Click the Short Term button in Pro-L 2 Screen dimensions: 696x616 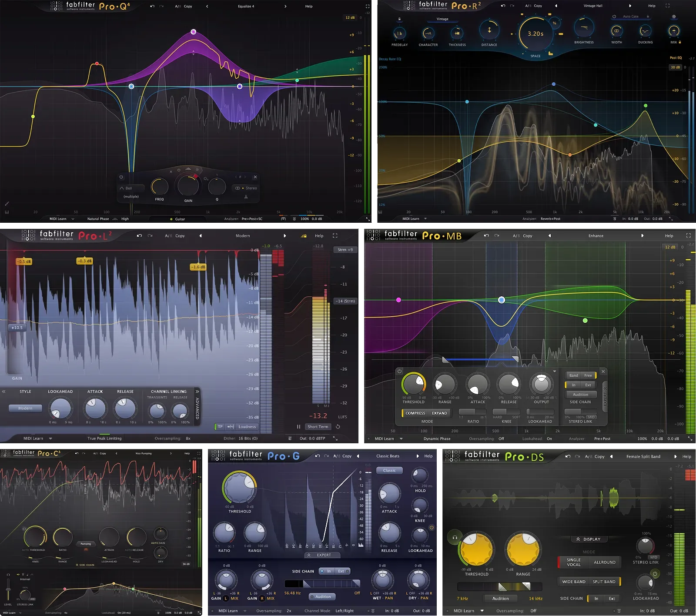click(318, 427)
